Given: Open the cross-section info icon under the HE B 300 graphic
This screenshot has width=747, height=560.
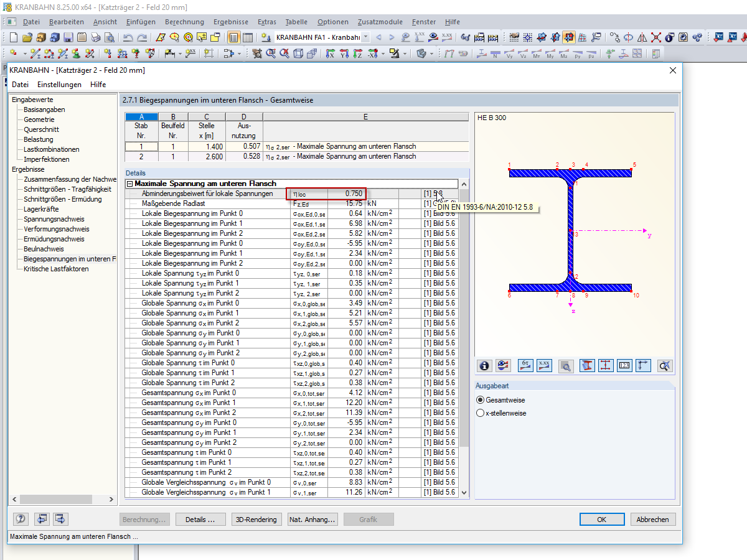Looking at the screenshot, I should pyautogui.click(x=484, y=365).
